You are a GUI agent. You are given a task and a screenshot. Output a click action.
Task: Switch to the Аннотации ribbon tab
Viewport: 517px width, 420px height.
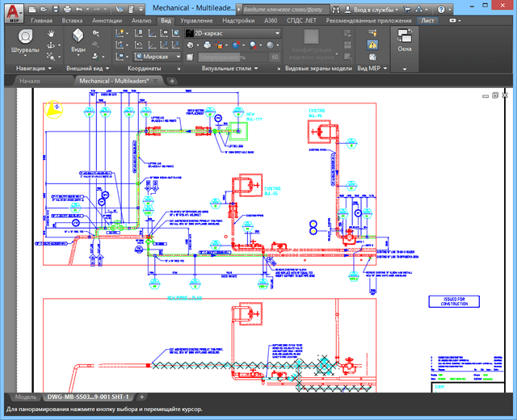106,19
